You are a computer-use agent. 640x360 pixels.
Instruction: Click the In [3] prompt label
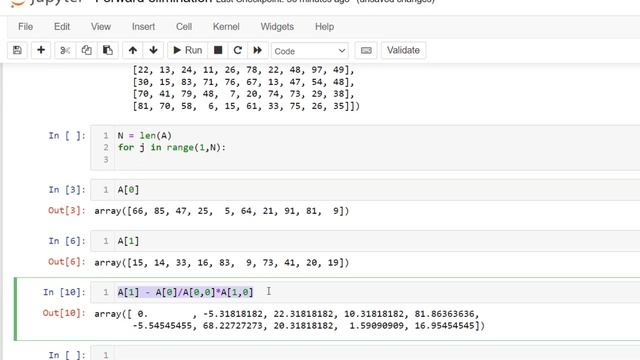tap(67, 190)
